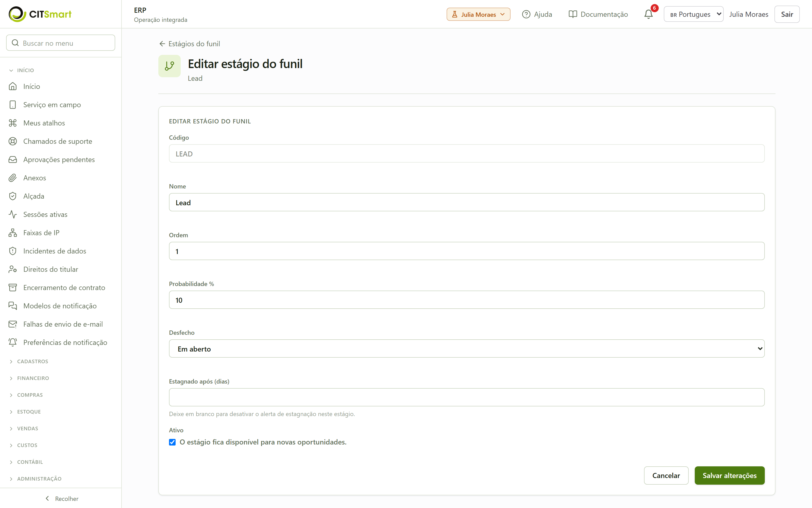The image size is (812, 508).
Task: Focus the Buscar no menu search field
Action: coord(61,43)
